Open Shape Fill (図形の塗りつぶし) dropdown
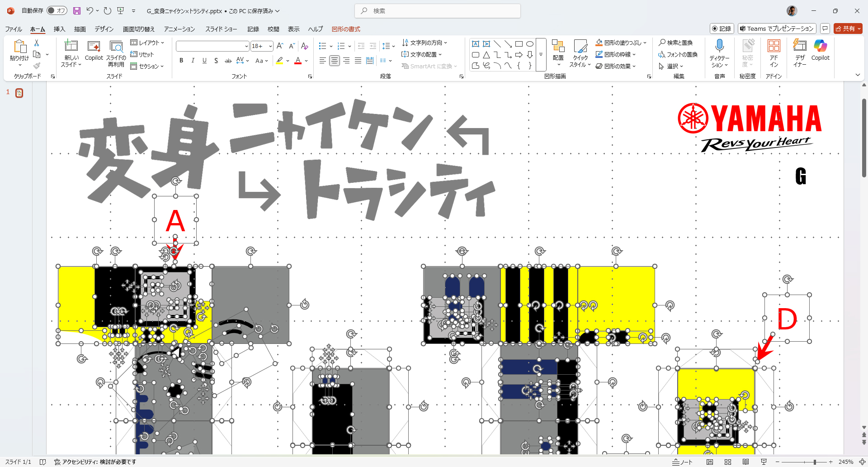This screenshot has width=868, height=467. (645, 43)
